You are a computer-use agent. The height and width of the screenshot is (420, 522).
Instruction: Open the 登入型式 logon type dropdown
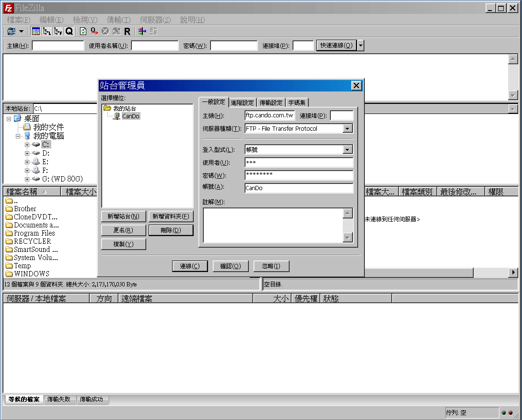[347, 149]
